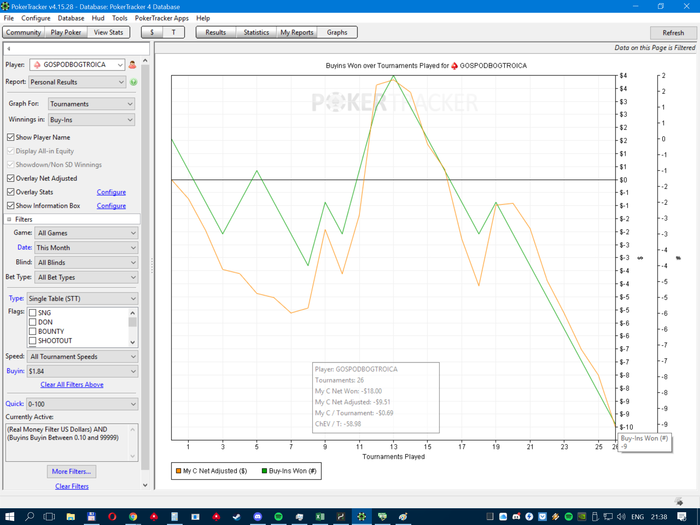The image size is (700, 525).
Task: Open Excel from taskbar
Action: pyautogui.click(x=320, y=517)
